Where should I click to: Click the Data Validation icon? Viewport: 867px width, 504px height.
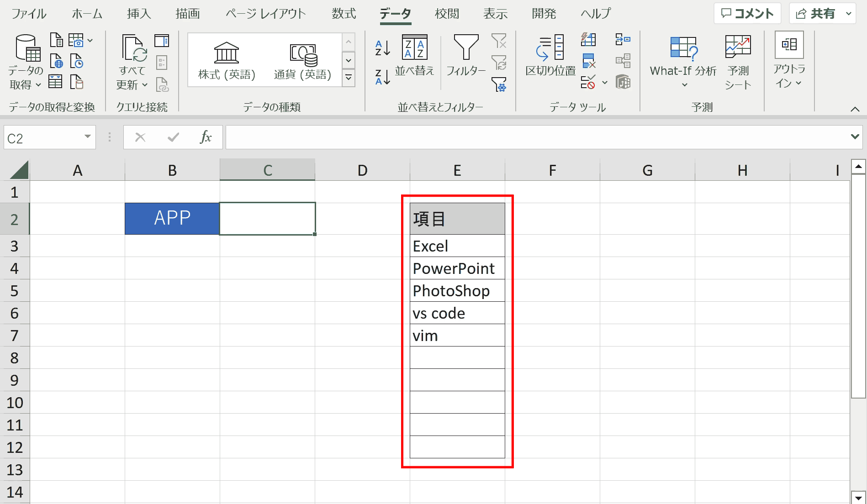tap(588, 82)
